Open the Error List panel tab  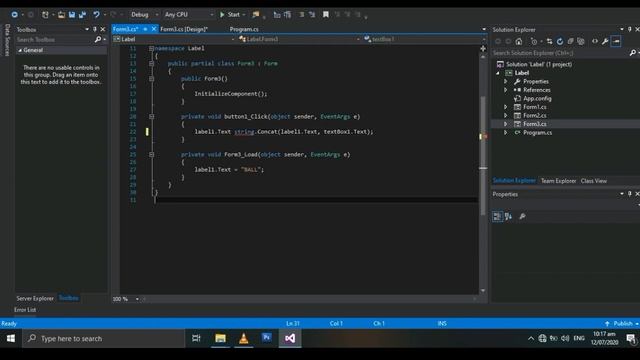(x=25, y=310)
